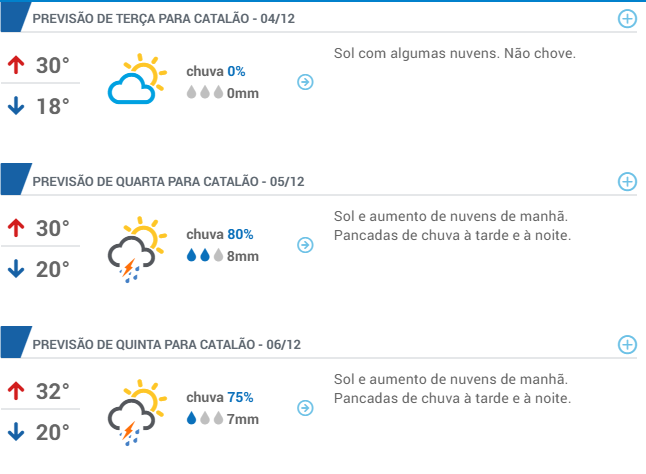Click Tuesday's max temperature 30° red arrow
The image size is (646, 474).
(15, 66)
